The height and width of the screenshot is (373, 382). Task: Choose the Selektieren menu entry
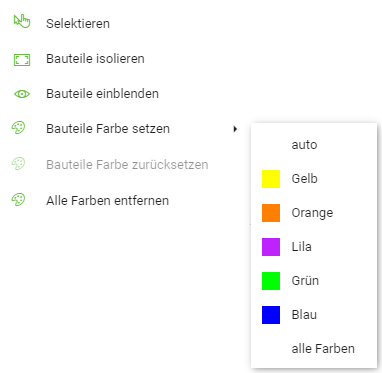pyautogui.click(x=78, y=24)
